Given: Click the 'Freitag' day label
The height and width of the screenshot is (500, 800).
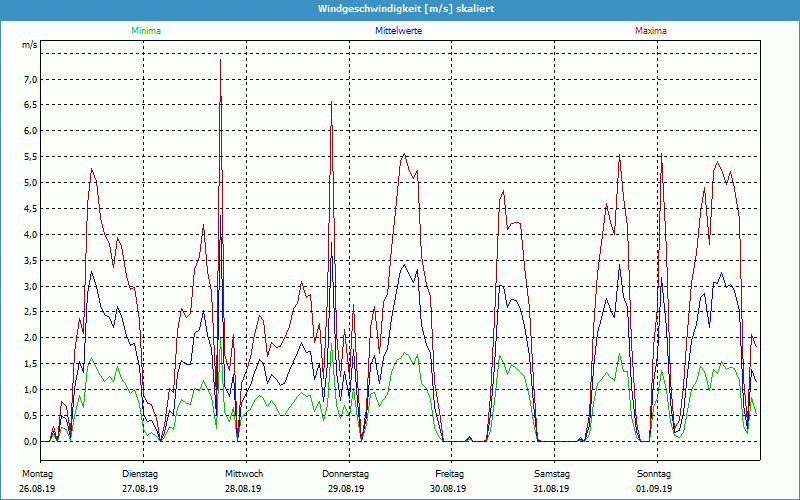Looking at the screenshot, I should click(449, 474).
